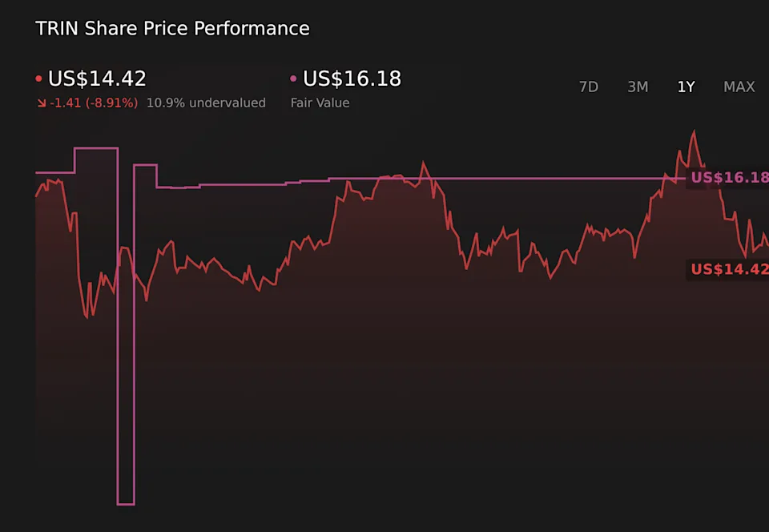The image size is (769, 532).
Task: Click the Fair Value label
Action: point(320,103)
